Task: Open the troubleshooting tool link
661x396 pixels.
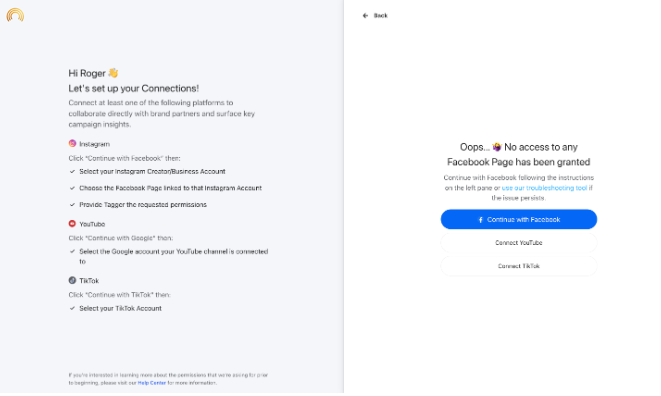Action: (544, 188)
